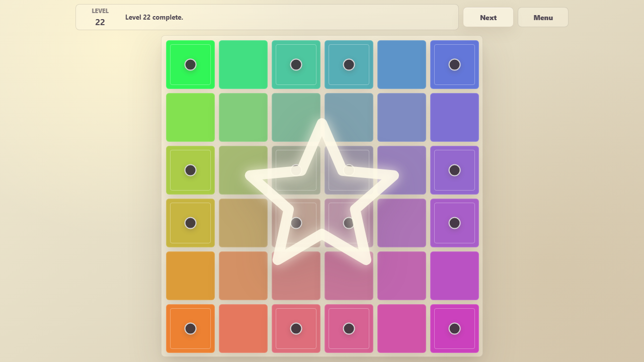Select the Level 22 indicator
Screen dimensions: 644x362
tap(100, 17)
